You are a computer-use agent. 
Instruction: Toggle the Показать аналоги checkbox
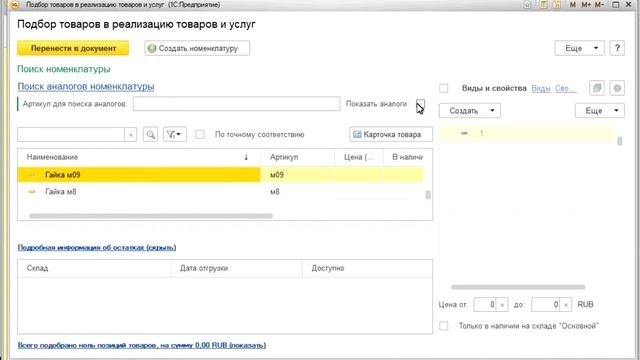[x=420, y=103]
